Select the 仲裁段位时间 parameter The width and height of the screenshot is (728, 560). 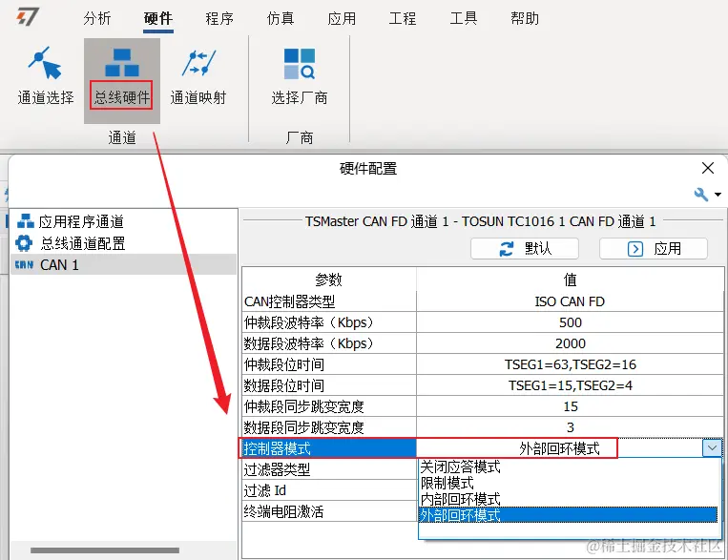329,364
